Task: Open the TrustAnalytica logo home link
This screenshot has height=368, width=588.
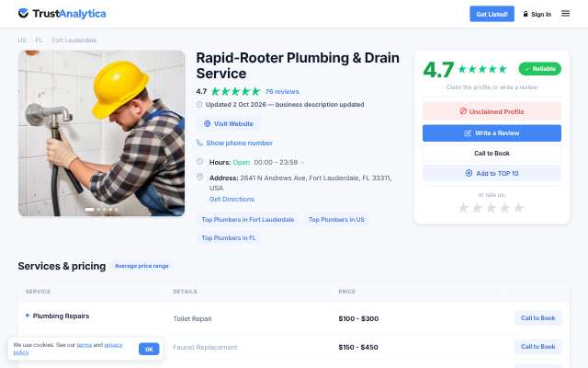Action: [x=62, y=14]
